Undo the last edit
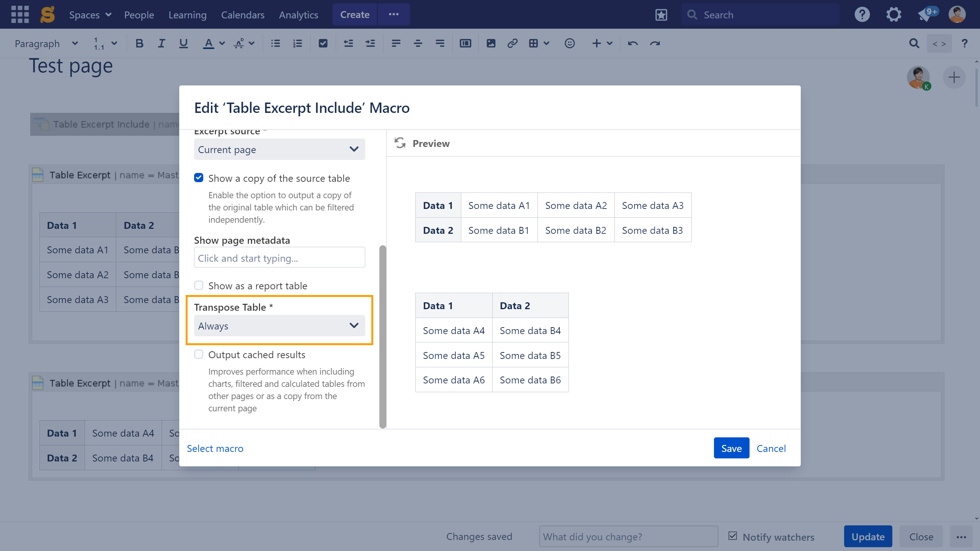The height and width of the screenshot is (551, 980). [633, 43]
